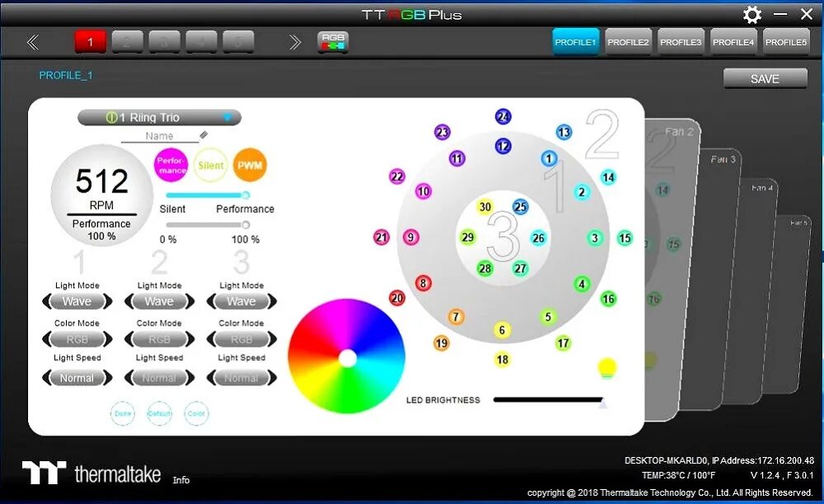
Task: Pick a color on the color wheel
Action: (346, 356)
